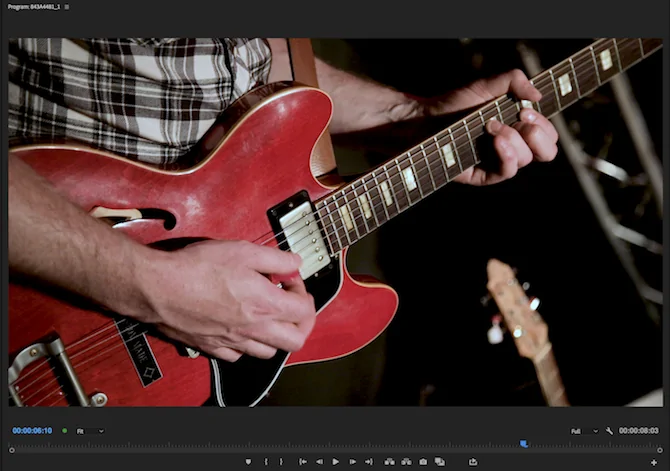Image resolution: width=670 pixels, height=471 pixels.
Task: Open the button editor plus icon
Action: click(x=654, y=462)
